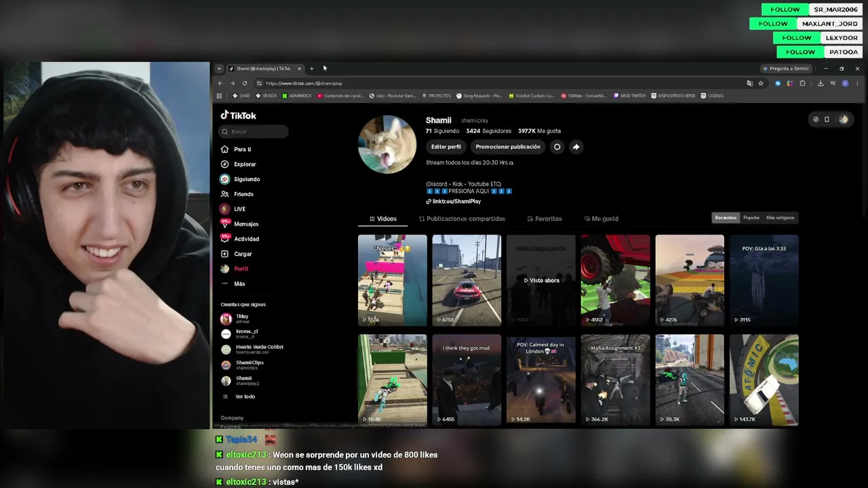Image resolution: width=868 pixels, height=488 pixels.
Task: Open the POV: Gta a las 3:33 video
Action: point(764,280)
